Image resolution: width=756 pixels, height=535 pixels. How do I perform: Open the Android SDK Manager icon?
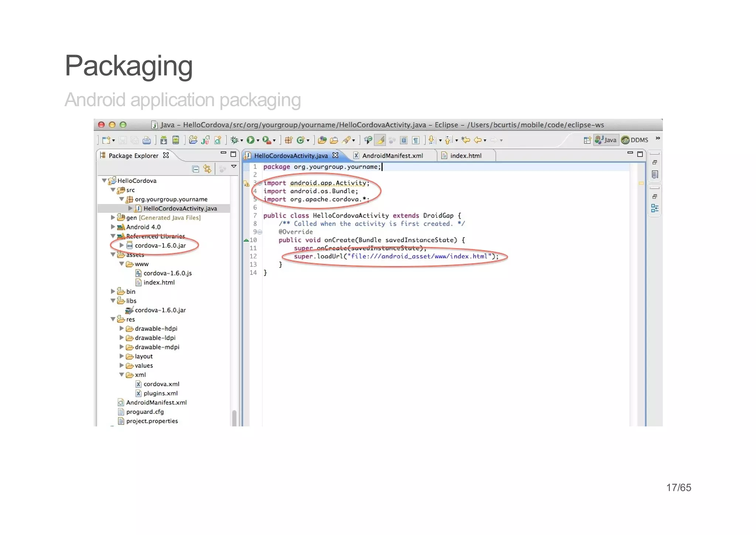164,140
